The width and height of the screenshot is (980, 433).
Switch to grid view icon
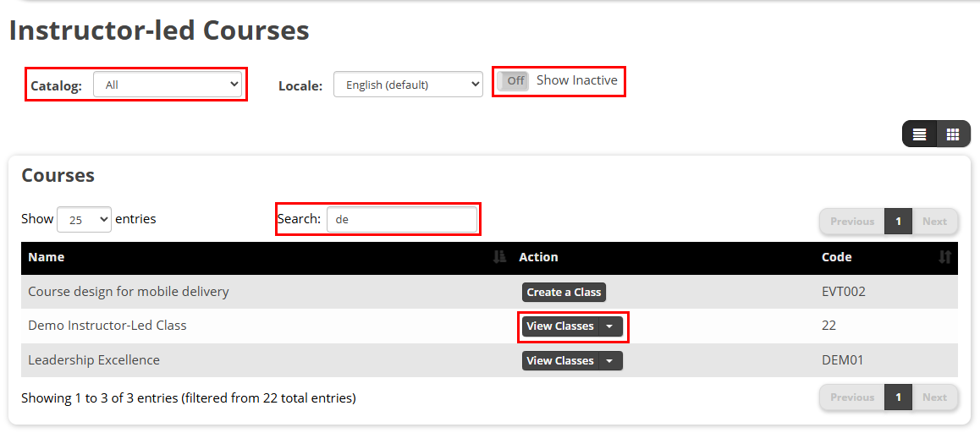pyautogui.click(x=953, y=134)
